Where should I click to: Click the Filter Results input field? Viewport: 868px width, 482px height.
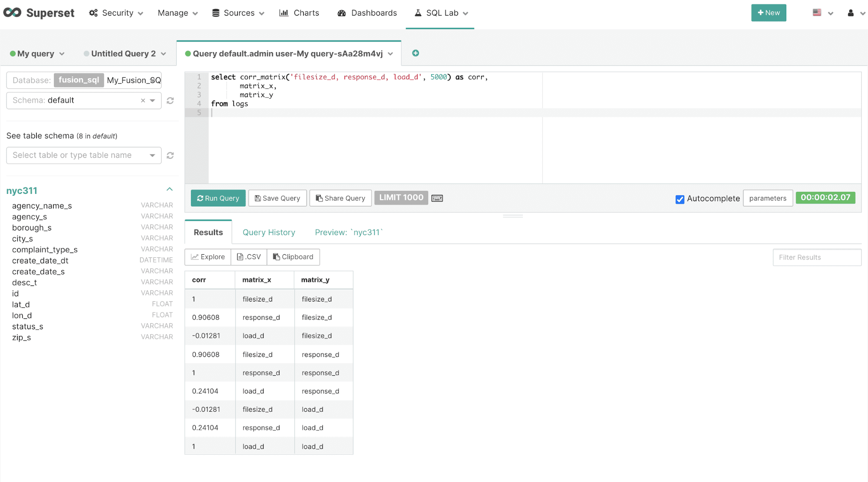tap(817, 257)
